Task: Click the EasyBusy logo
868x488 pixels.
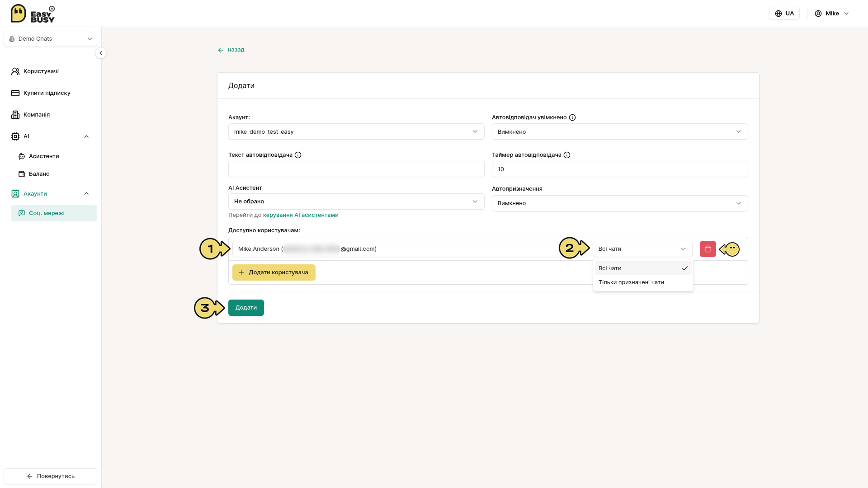Action: coord(33,14)
